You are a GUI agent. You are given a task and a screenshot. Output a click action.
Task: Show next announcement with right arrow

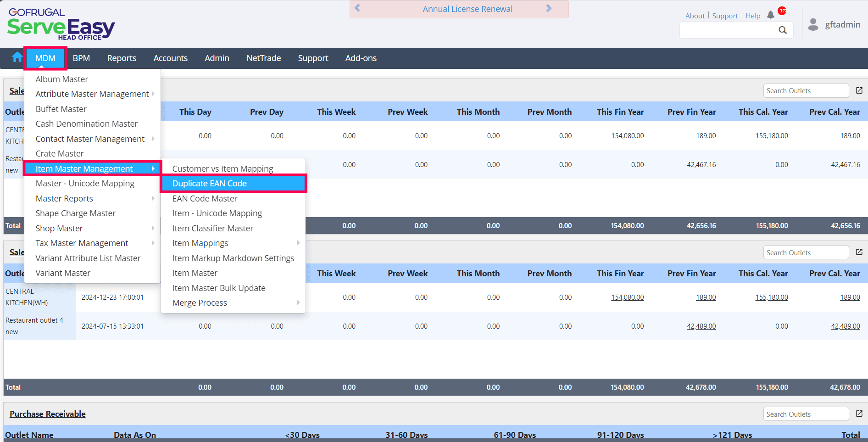click(549, 8)
